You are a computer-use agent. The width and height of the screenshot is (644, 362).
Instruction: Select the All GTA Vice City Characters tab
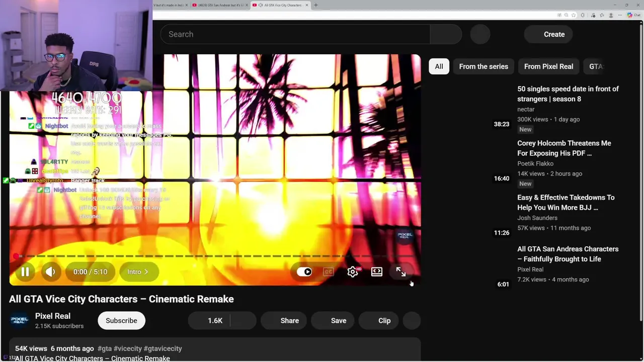click(x=280, y=5)
